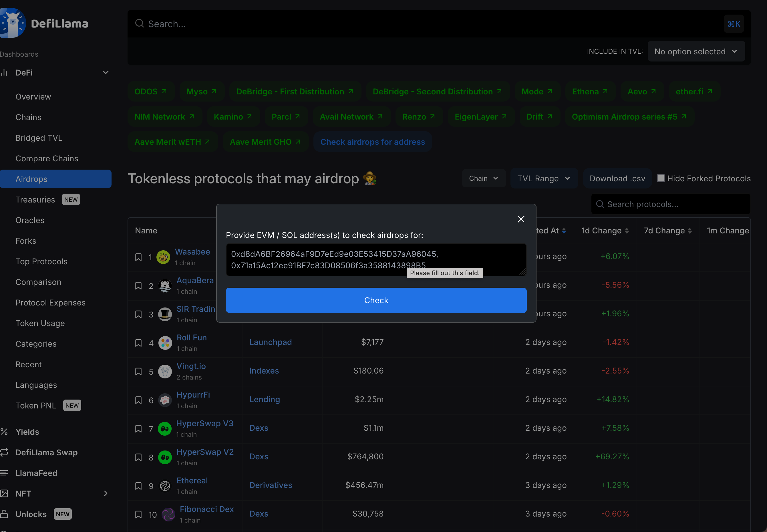The image size is (767, 532).
Task: Click the blue Check button
Action: coord(376,300)
